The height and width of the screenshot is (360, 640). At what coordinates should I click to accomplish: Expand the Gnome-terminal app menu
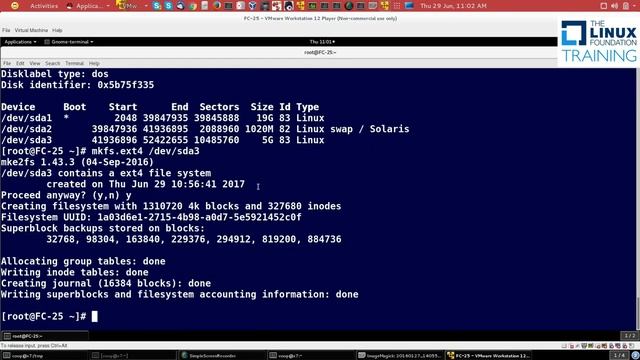(x=69, y=42)
